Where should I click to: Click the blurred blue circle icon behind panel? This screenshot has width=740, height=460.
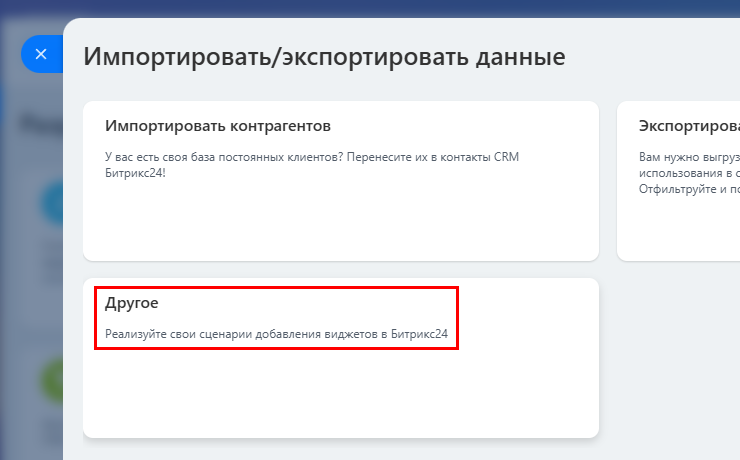(52, 205)
